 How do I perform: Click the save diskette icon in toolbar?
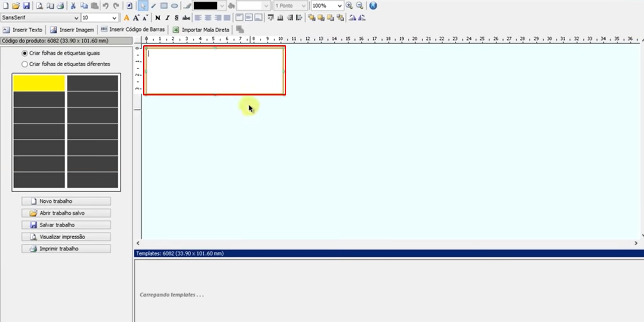[x=26, y=6]
